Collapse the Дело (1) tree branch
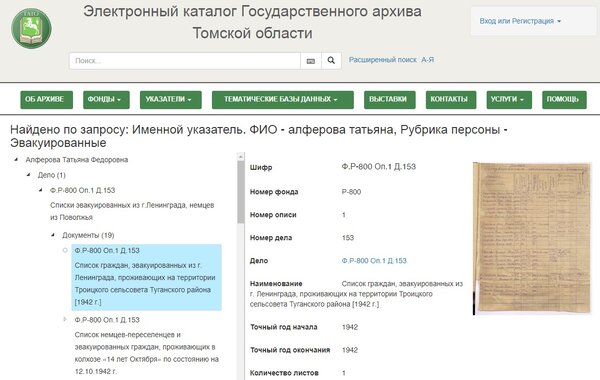The height and width of the screenshot is (380, 600). [28, 175]
